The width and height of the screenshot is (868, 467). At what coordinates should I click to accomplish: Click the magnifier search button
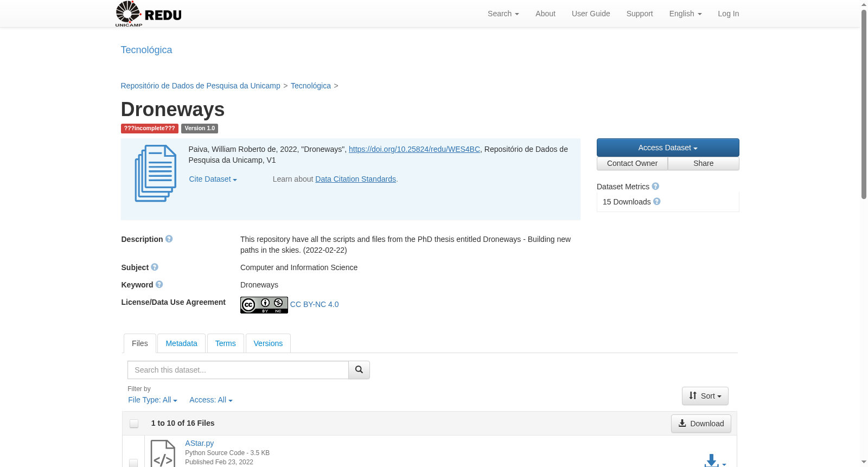pos(359,370)
